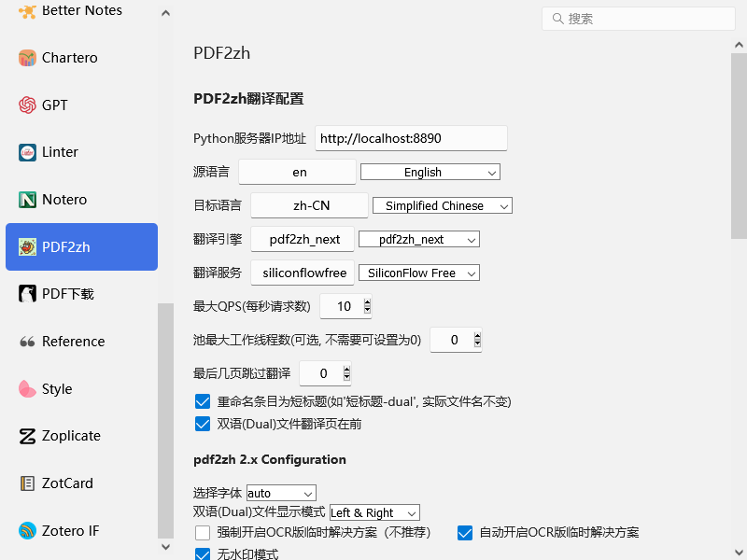Open the Style preferences pane
Screen dimensions: 747x560
coord(81,388)
